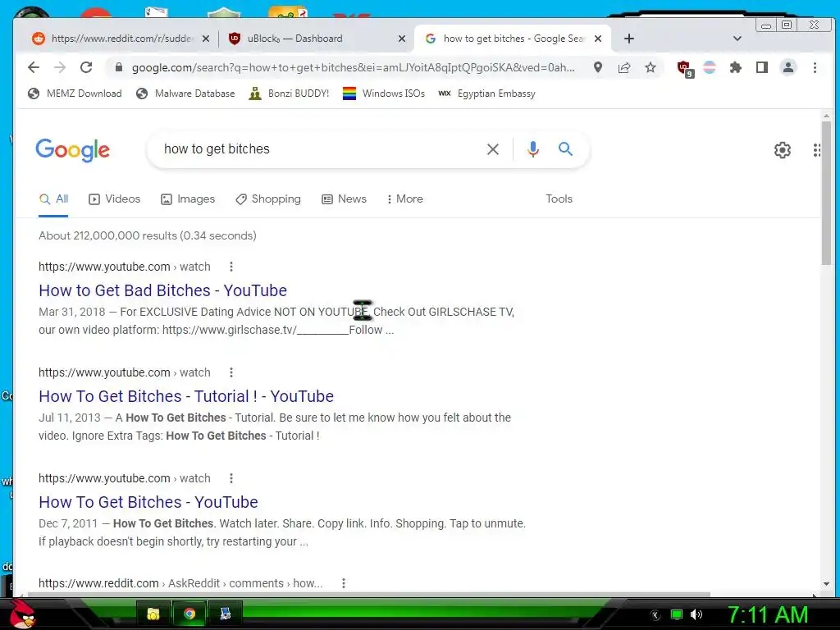Image resolution: width=840 pixels, height=630 pixels.
Task: Close the uBlock Dashboard tab
Action: click(x=402, y=39)
